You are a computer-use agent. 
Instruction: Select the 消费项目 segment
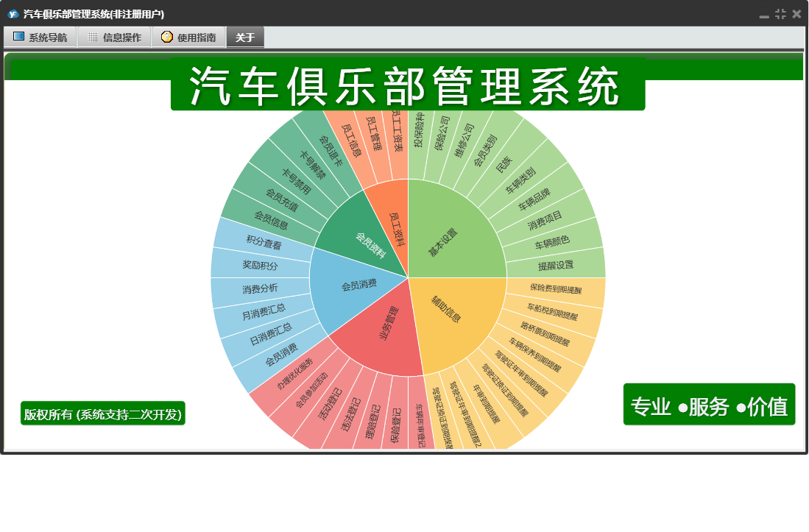[544, 220]
